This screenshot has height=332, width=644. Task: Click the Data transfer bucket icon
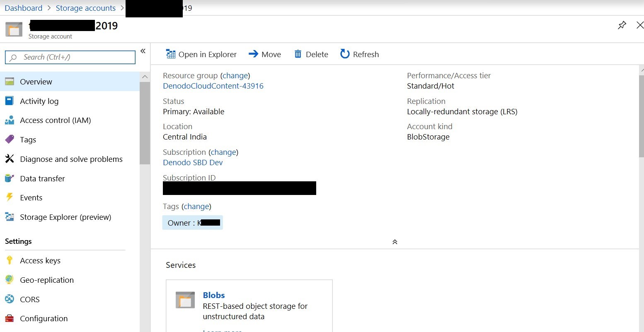(x=10, y=178)
